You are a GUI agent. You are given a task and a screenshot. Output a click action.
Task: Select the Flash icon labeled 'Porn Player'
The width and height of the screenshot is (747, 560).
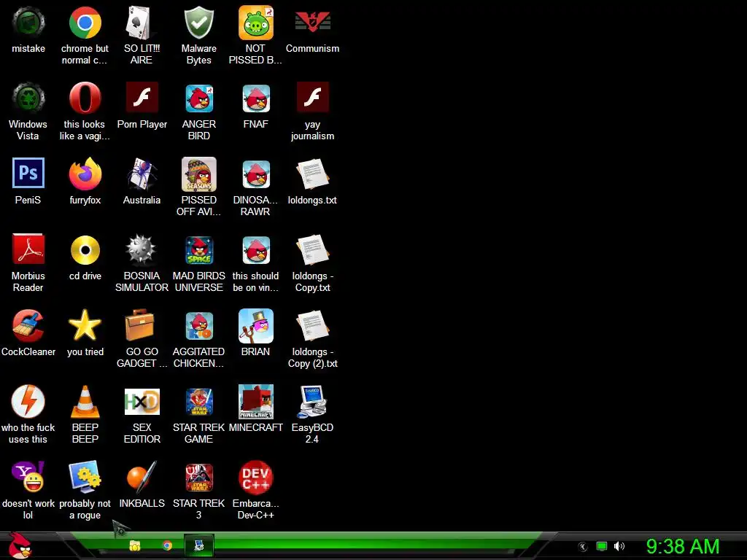coord(142,97)
